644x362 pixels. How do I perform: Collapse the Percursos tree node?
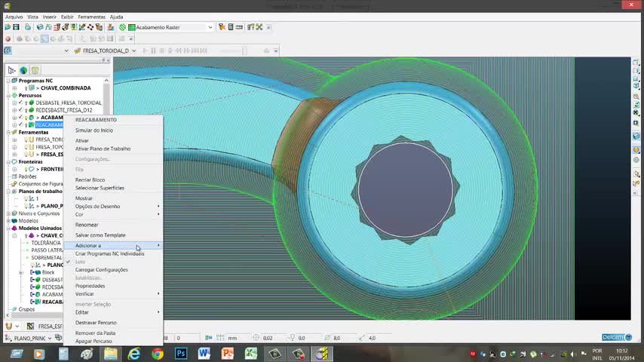[x=8, y=95]
